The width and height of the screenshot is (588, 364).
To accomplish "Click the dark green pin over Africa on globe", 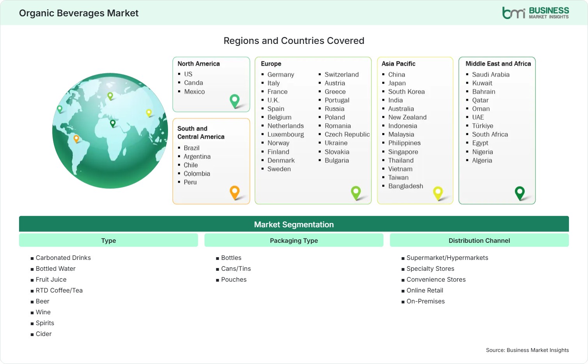I will point(113,123).
